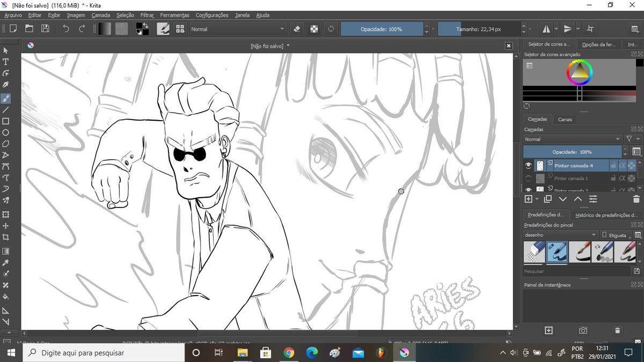The image size is (644, 362).
Task: Delete the selected snapshot
Action: point(617,330)
